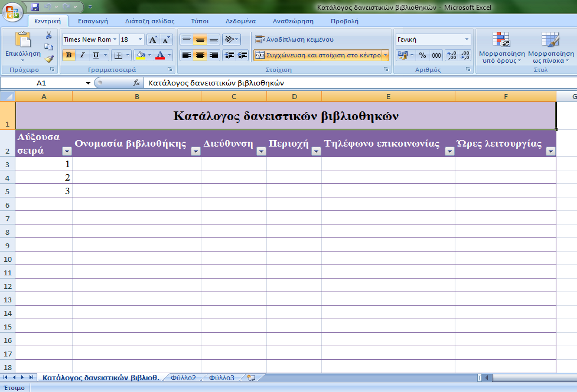Open font size dropdown showing 18
Viewport: 577px width, 392px height.
tap(140, 39)
